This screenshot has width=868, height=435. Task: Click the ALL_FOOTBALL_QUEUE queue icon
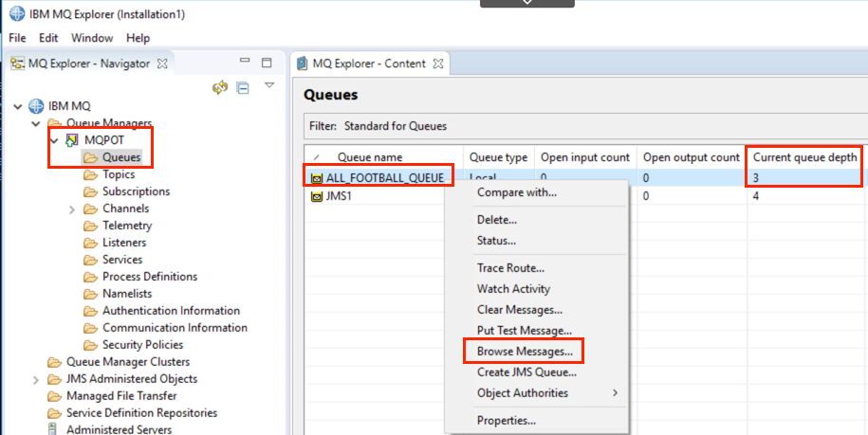(317, 178)
